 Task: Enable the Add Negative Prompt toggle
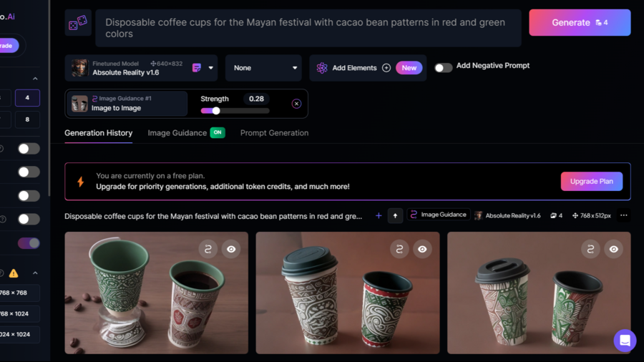(x=443, y=68)
